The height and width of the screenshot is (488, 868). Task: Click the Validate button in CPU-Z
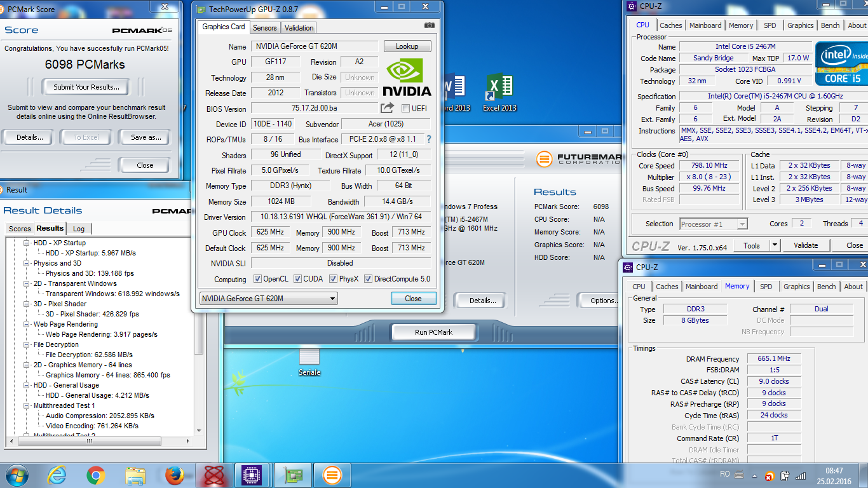pyautogui.click(x=806, y=245)
